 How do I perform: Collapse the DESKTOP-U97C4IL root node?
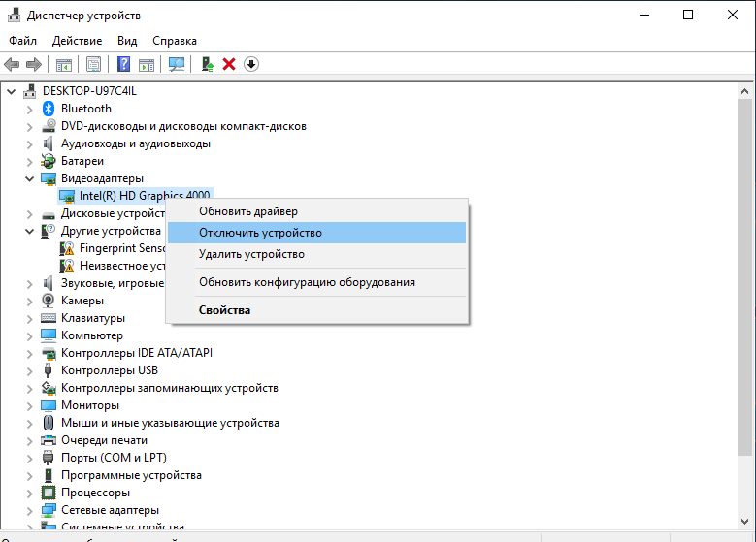pyautogui.click(x=12, y=91)
